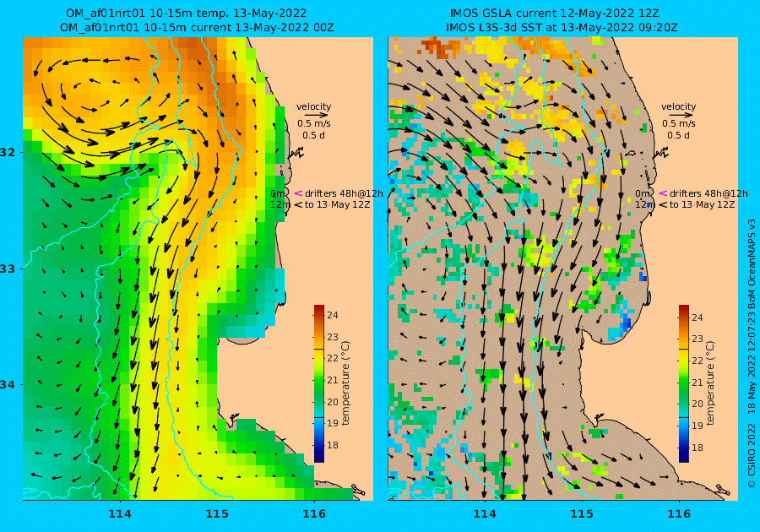Image resolution: width=760 pixels, height=532 pixels.
Task: Click the left map temperature color bar
Action: click(319, 383)
